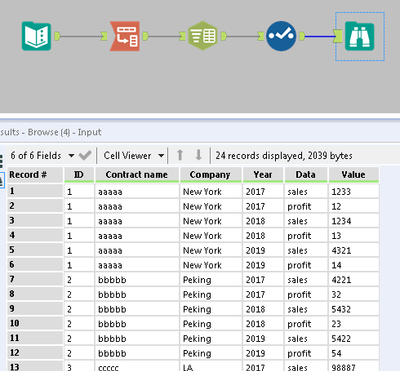Click the Record # column header

35,175
